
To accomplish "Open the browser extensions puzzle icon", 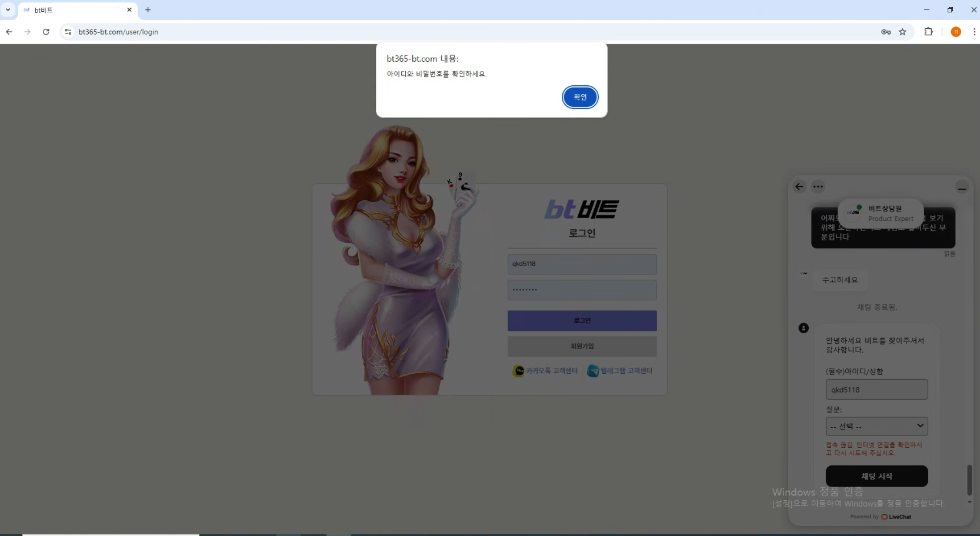I will [928, 32].
